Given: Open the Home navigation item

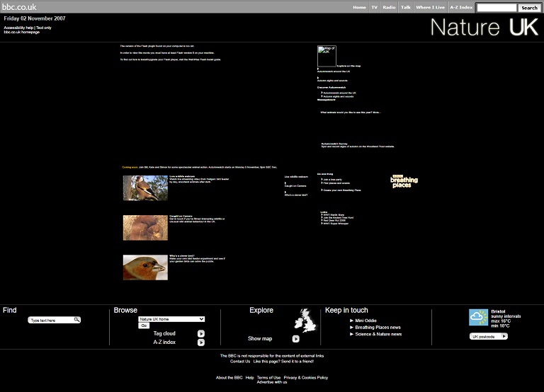Looking at the screenshot, I should click(x=359, y=7).
